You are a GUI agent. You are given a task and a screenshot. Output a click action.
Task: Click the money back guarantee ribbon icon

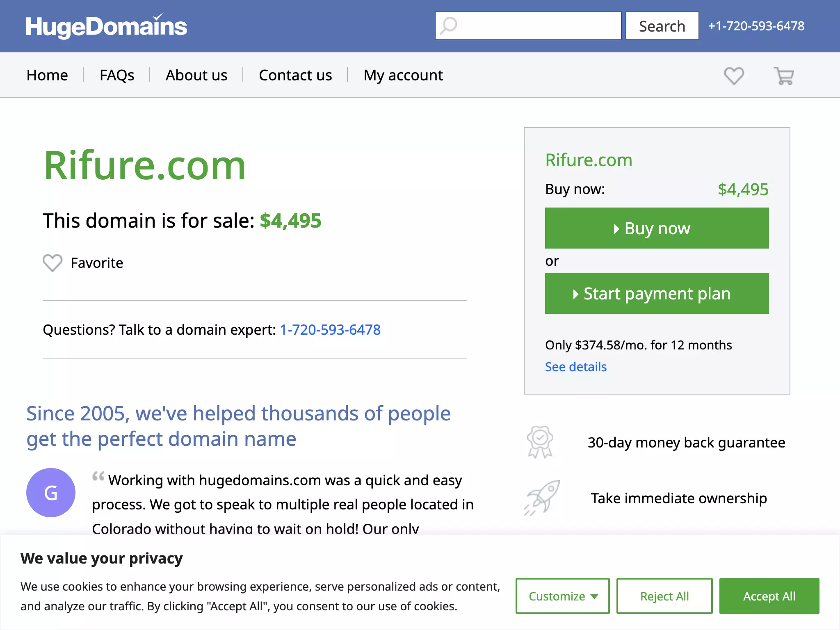point(540,442)
